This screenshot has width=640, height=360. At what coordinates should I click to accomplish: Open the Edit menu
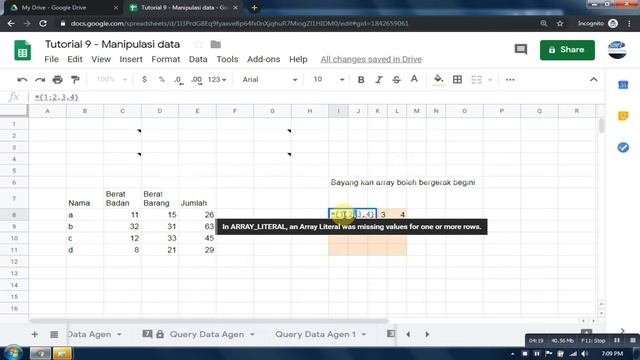pos(75,59)
